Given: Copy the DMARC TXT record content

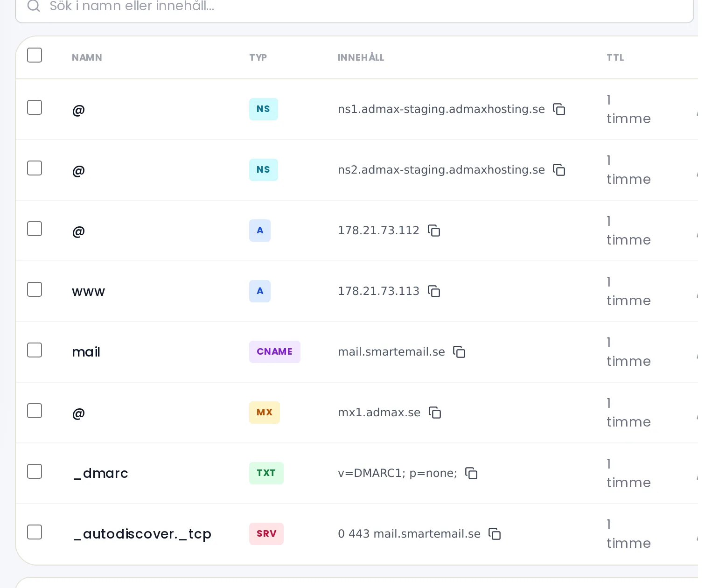Looking at the screenshot, I should (x=471, y=473).
